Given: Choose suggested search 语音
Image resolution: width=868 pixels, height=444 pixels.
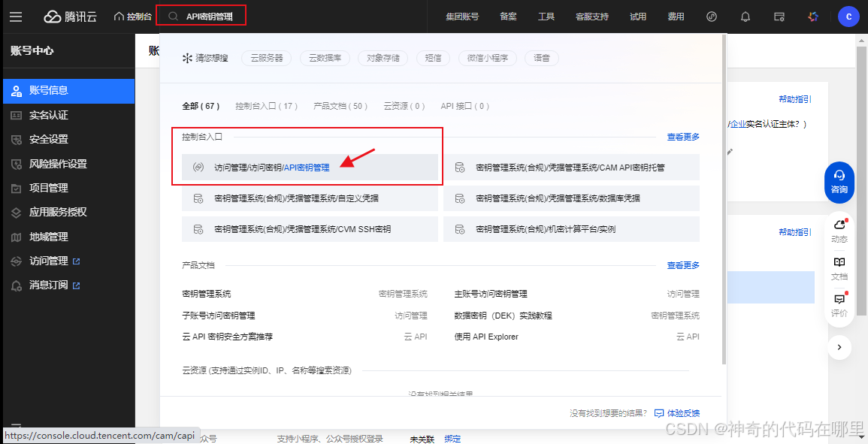Looking at the screenshot, I should tap(541, 58).
